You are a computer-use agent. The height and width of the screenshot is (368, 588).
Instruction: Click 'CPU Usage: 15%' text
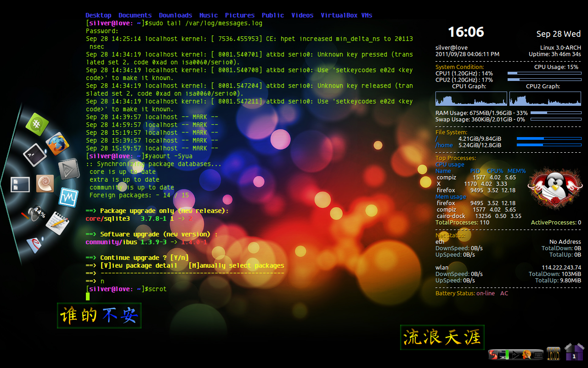[556, 67]
